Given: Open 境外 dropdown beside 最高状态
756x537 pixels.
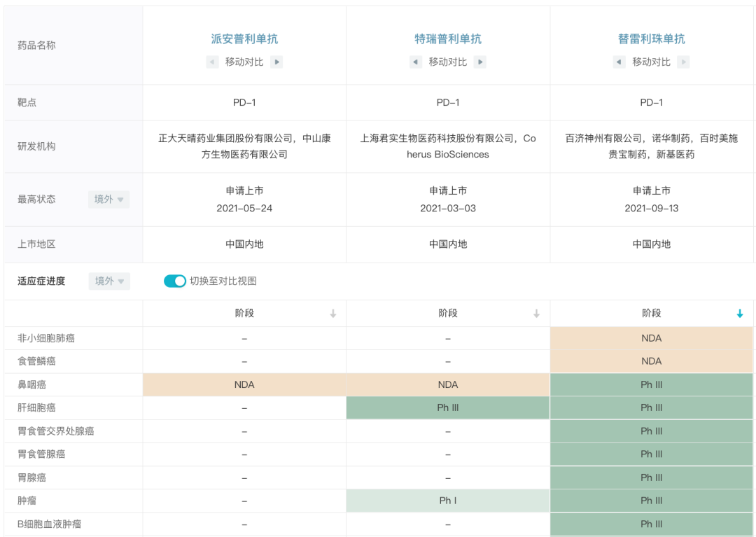Looking at the screenshot, I should coord(108,200).
